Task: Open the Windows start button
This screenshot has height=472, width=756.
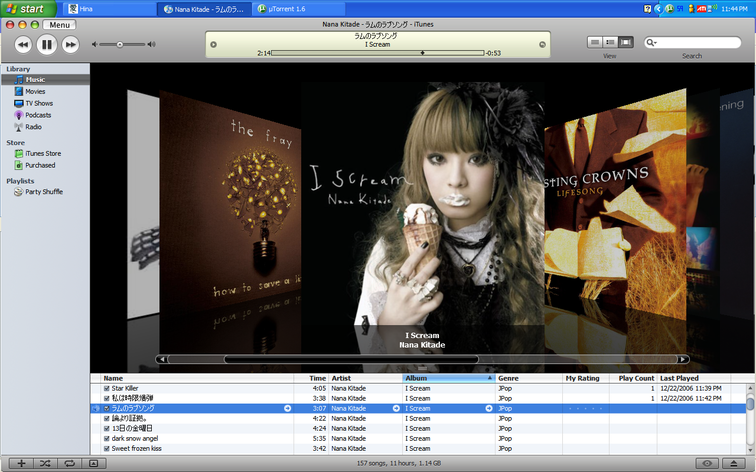Action: (28, 9)
